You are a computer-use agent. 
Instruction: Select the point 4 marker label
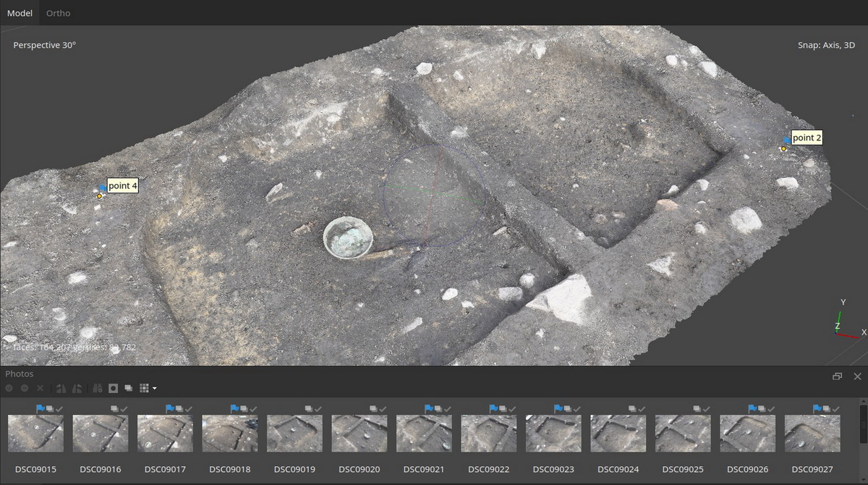click(122, 186)
